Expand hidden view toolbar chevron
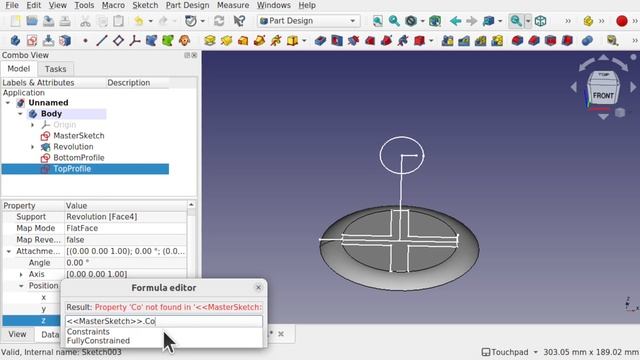This screenshot has height=360, width=640. (568, 21)
